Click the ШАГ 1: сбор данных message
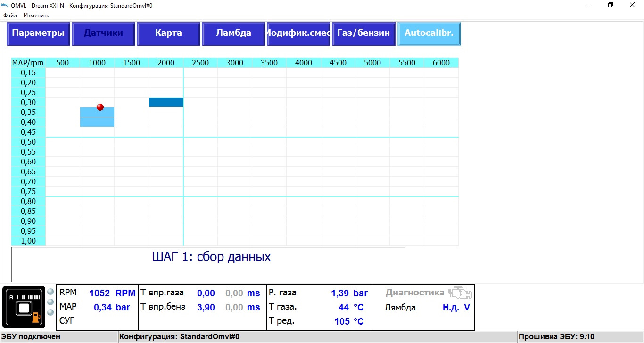Screen dimensions: 644x343 click(x=211, y=257)
